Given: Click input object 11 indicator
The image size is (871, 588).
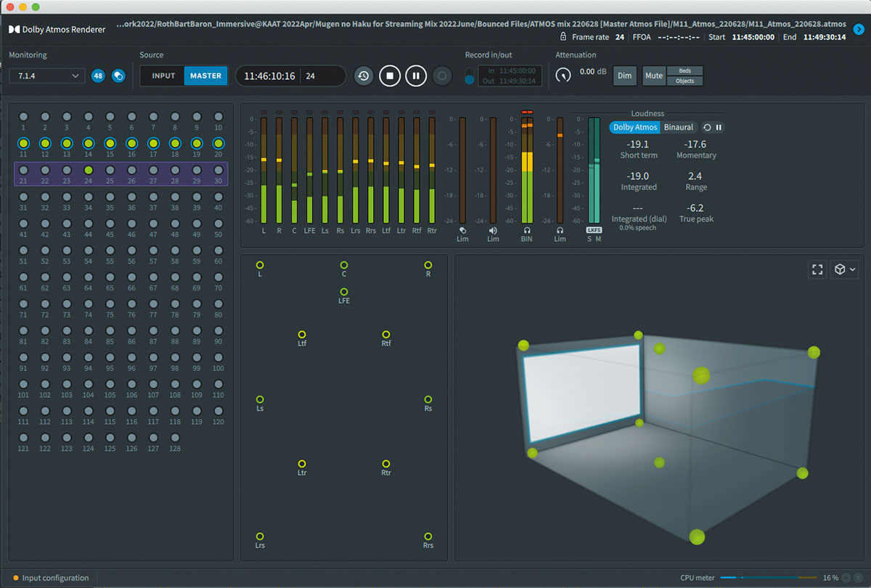Looking at the screenshot, I should 23,143.
